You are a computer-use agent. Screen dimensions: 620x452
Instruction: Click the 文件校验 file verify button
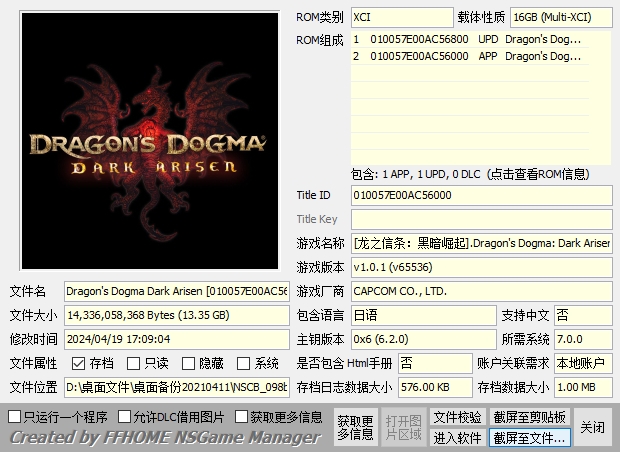point(457,416)
